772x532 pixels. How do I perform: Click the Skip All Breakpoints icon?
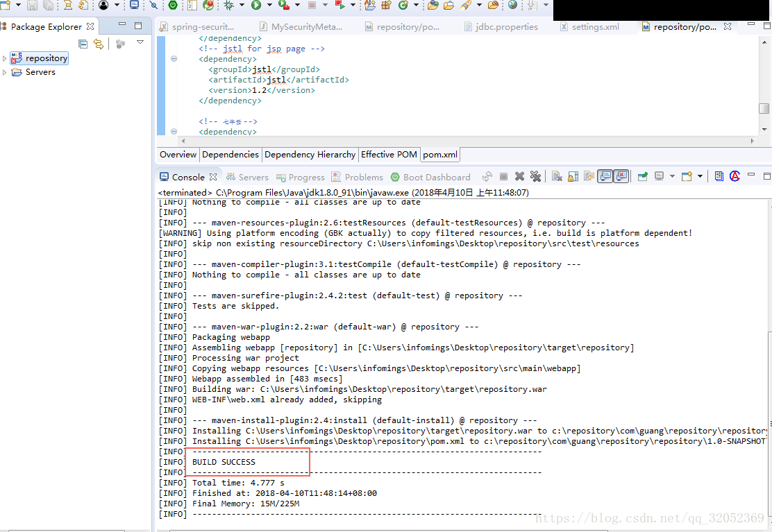coord(154,5)
